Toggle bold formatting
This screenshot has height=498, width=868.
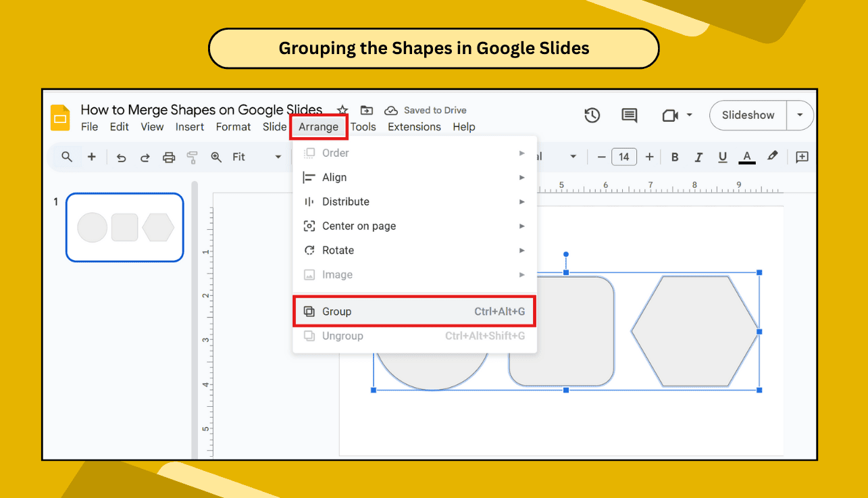click(675, 156)
